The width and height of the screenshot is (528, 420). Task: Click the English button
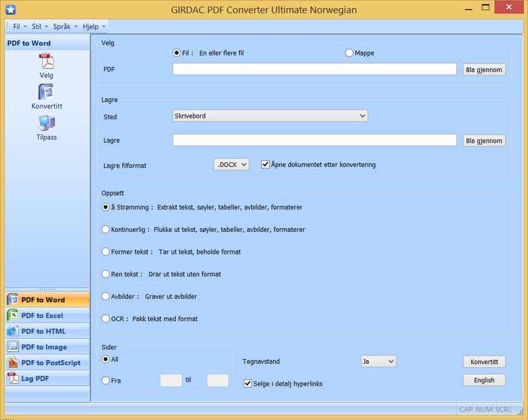[484, 380]
